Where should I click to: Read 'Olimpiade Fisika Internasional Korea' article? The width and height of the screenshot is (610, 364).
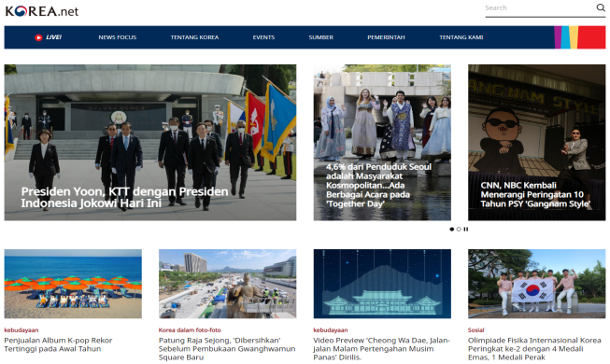click(534, 349)
